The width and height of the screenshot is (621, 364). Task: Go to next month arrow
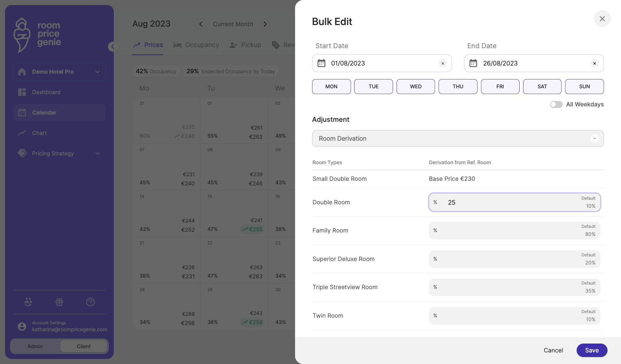tap(265, 24)
